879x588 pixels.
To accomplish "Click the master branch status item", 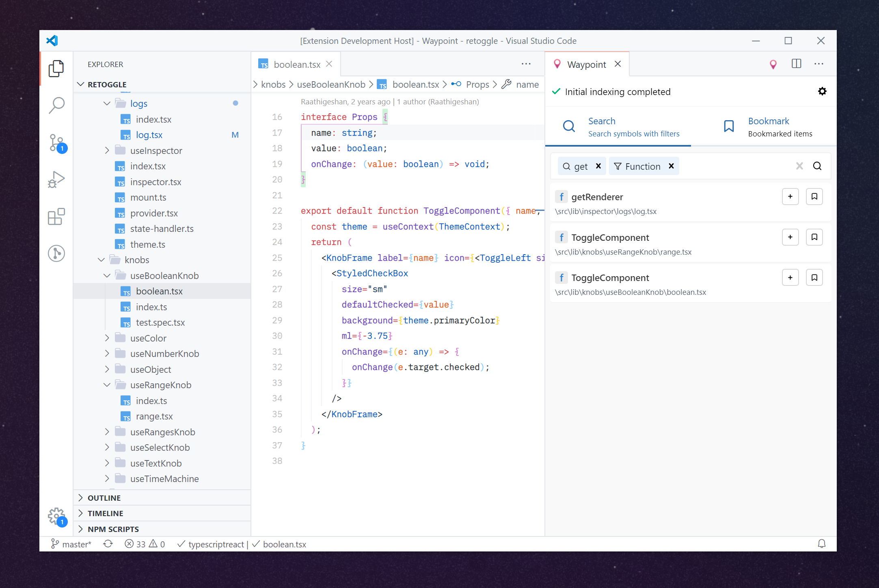I will coord(71,544).
